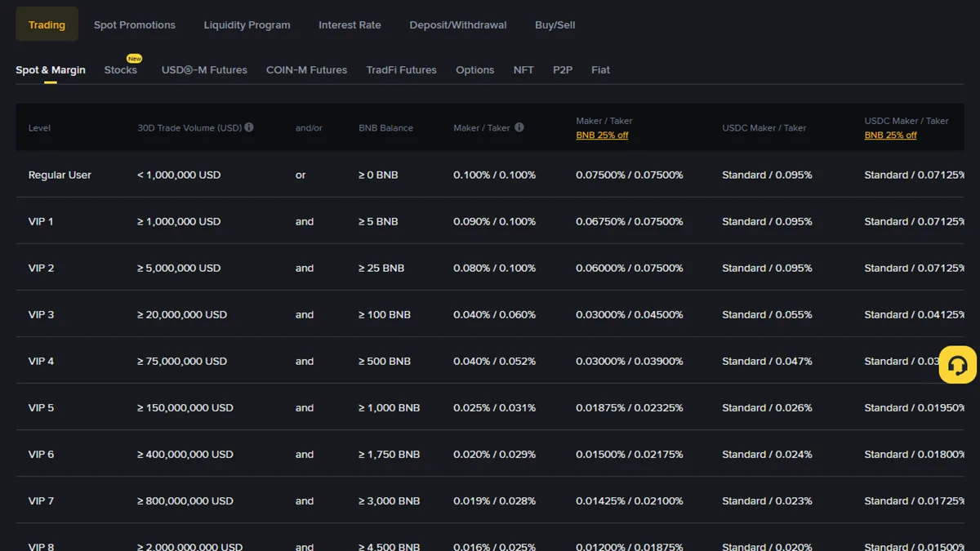Click the '0.01875% / 0.02325%' discounted fee cell
The width and height of the screenshot is (980, 551).
coord(630,407)
